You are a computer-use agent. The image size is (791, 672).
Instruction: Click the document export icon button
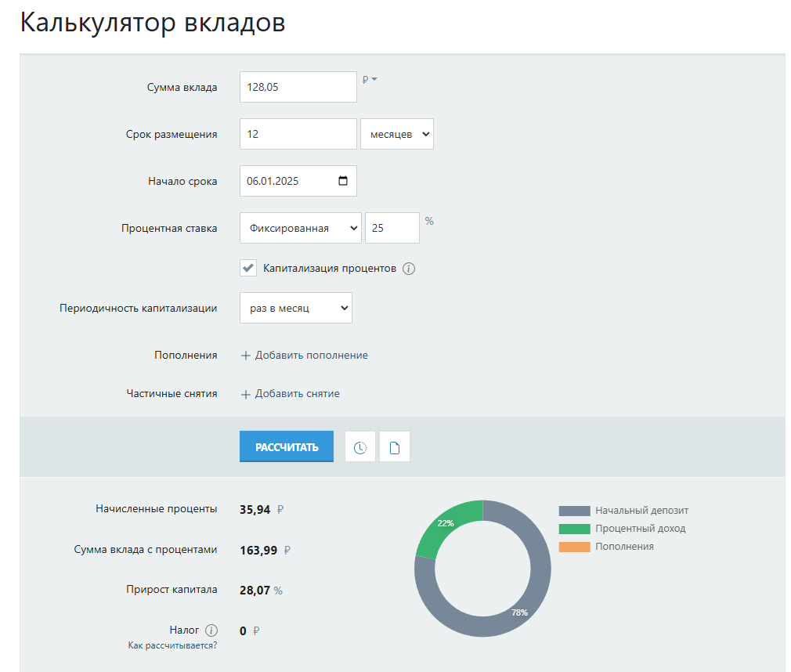pos(395,447)
